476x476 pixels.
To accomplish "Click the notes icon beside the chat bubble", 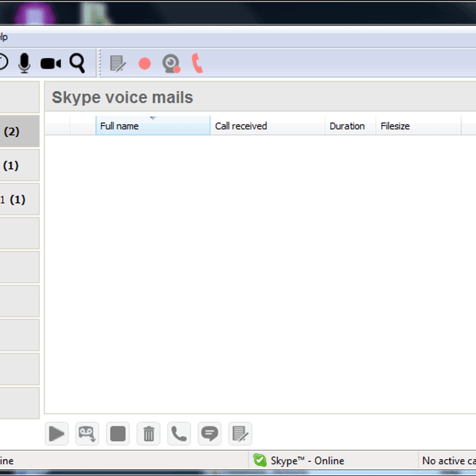I will click(x=240, y=434).
